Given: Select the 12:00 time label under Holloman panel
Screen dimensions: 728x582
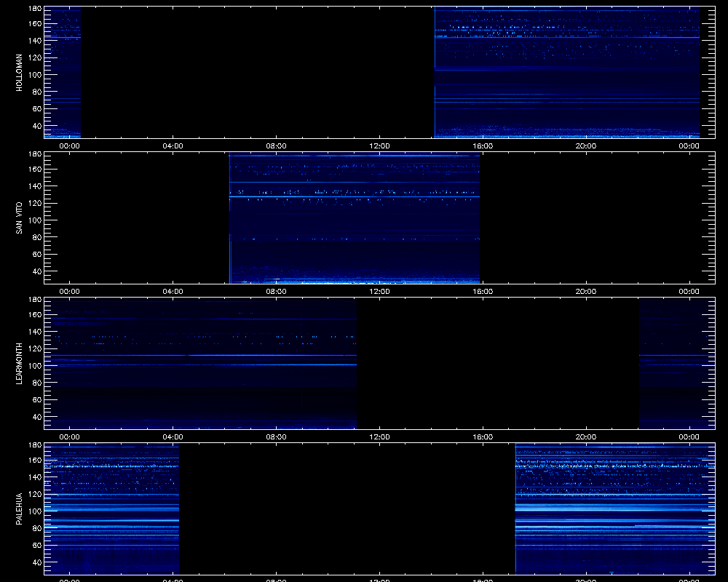Looking at the screenshot, I should pos(379,145).
